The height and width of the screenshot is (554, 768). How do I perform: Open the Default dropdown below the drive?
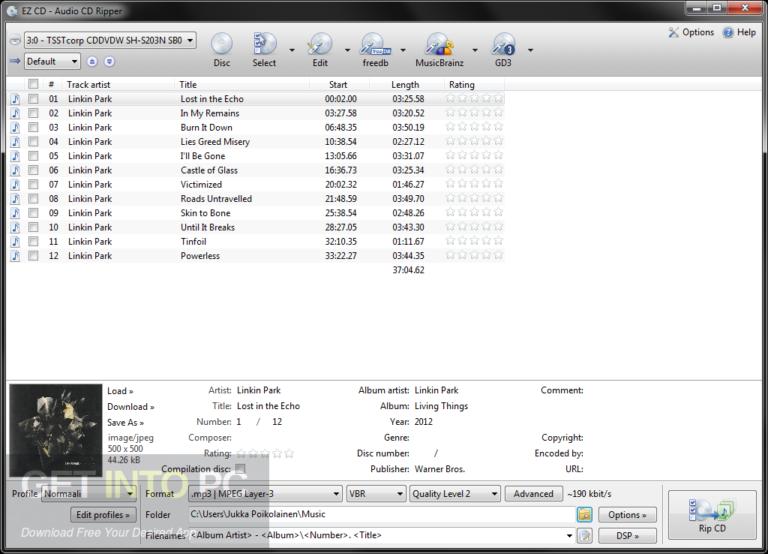pyautogui.click(x=51, y=61)
